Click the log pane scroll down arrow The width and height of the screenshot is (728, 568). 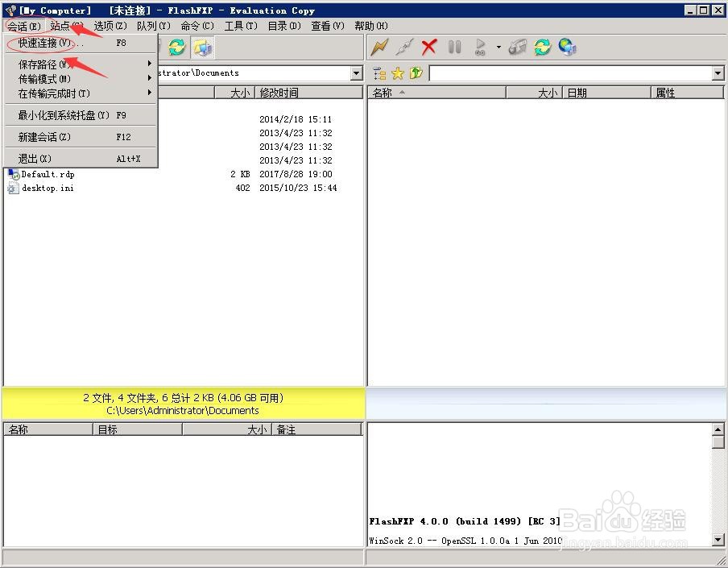(x=718, y=540)
